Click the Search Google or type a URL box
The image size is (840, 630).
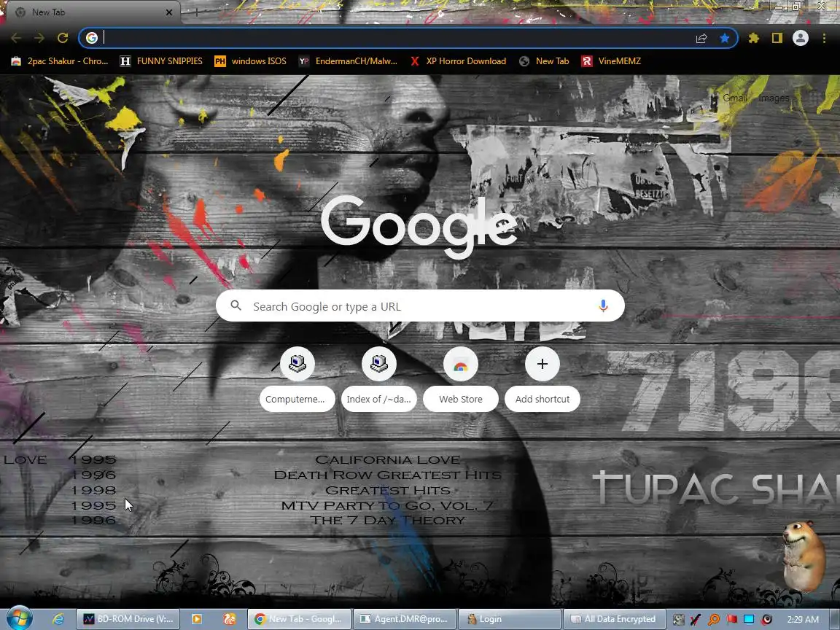coord(420,306)
